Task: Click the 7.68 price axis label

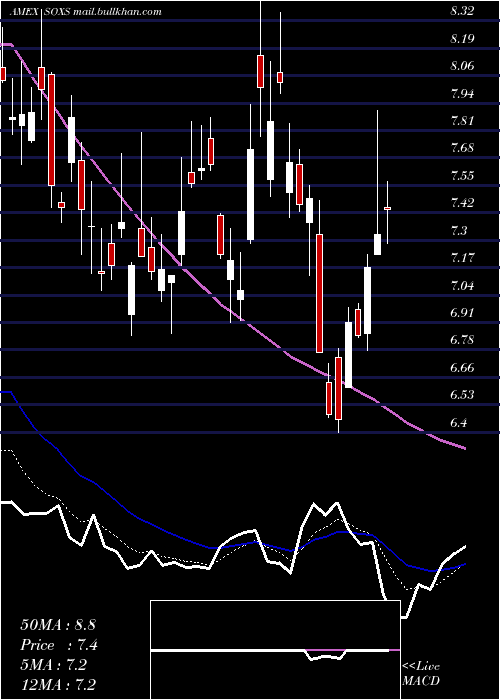Action: (462, 148)
